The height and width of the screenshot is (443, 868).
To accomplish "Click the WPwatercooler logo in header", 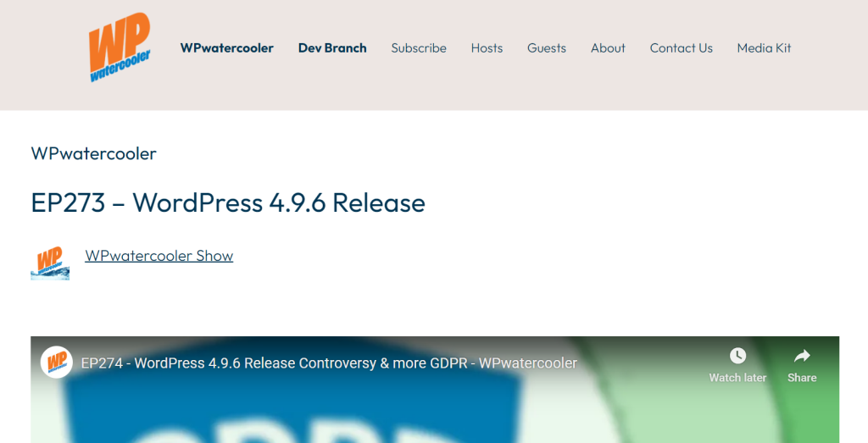I will [x=120, y=47].
